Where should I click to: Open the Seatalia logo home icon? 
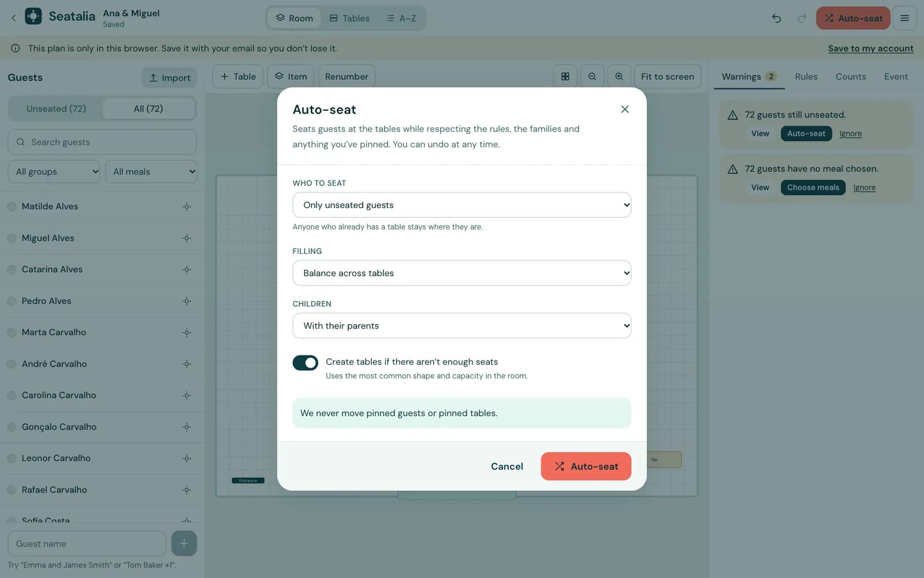tap(33, 16)
